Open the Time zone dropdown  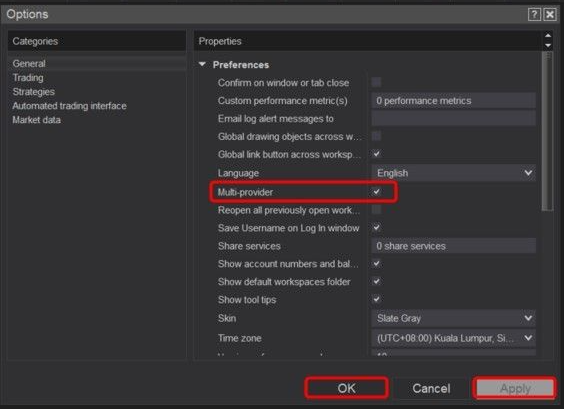(x=454, y=338)
